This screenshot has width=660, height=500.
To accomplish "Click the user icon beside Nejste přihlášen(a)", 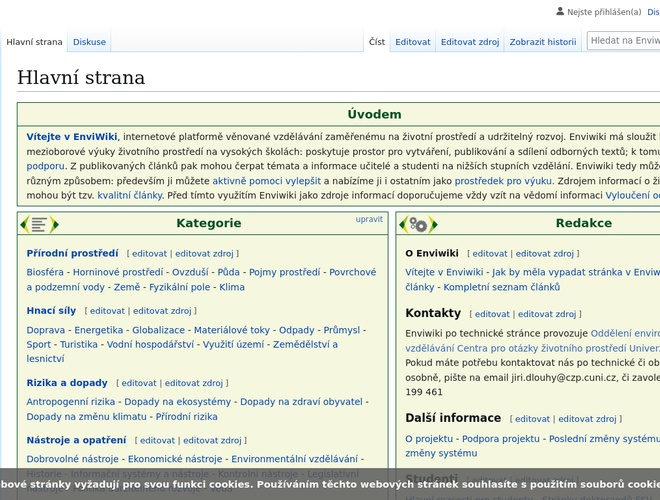I will click(560, 12).
